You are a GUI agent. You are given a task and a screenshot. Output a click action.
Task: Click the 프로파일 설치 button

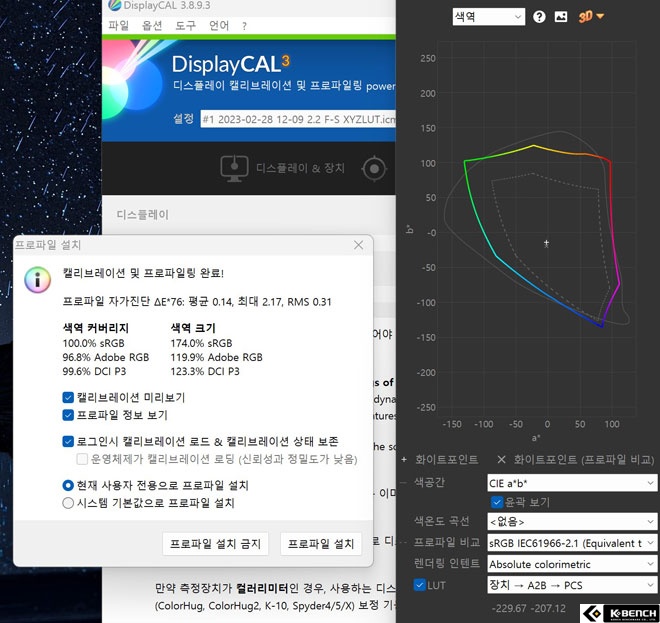(x=321, y=544)
